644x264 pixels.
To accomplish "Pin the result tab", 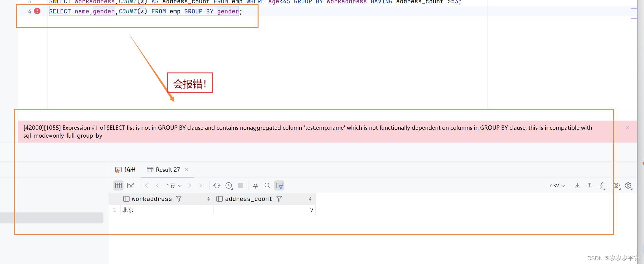I will [x=255, y=185].
